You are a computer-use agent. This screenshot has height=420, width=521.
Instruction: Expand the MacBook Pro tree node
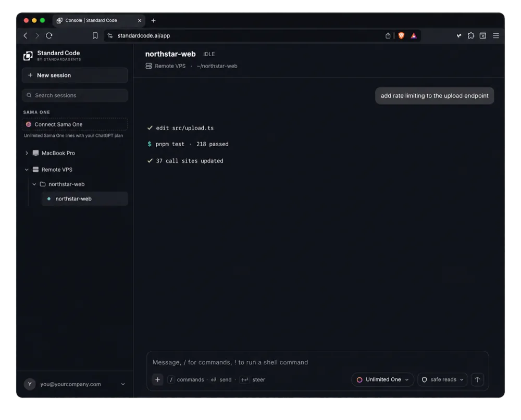click(x=27, y=153)
